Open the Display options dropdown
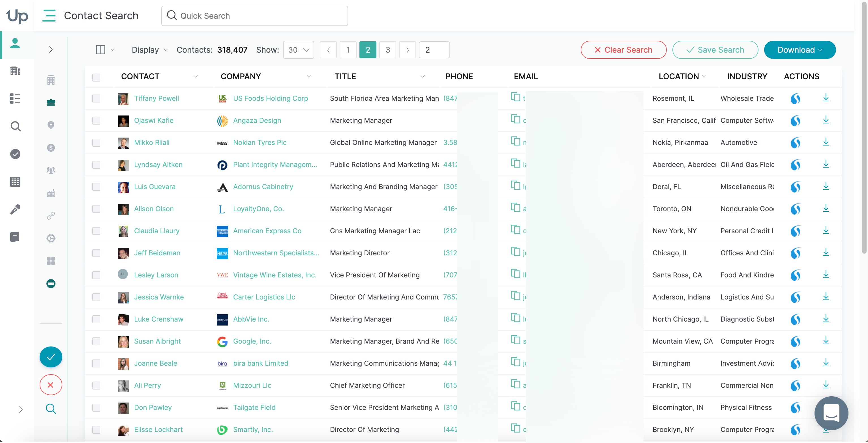 149,50
